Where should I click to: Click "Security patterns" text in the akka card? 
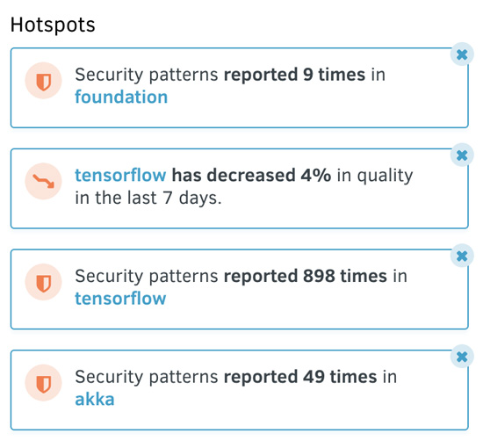[x=147, y=377]
